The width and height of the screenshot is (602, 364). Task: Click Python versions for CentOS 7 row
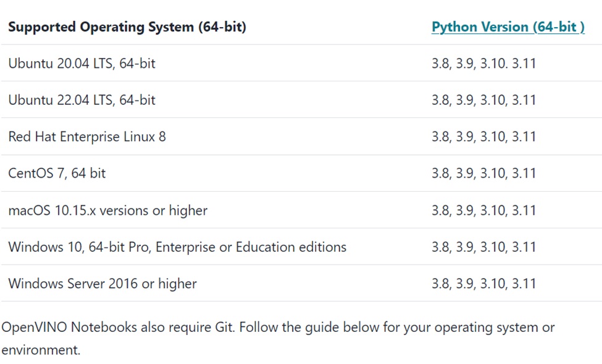point(483,173)
